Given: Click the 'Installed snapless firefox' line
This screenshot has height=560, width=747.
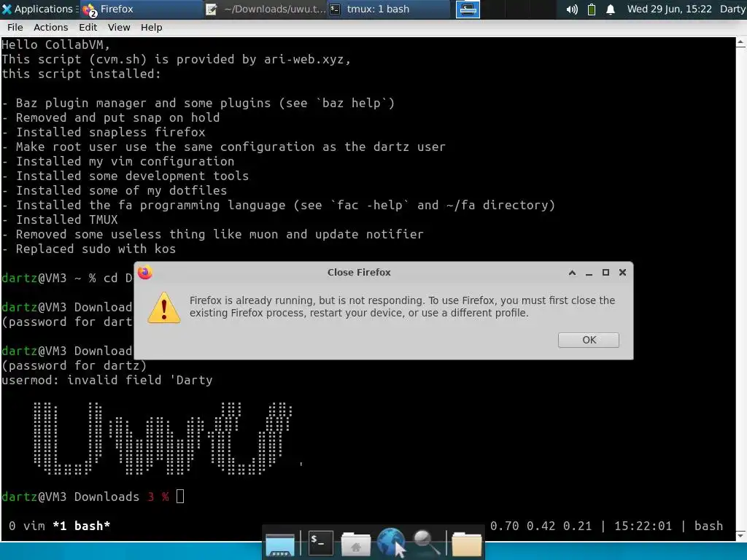Looking at the screenshot, I should click(x=104, y=133).
